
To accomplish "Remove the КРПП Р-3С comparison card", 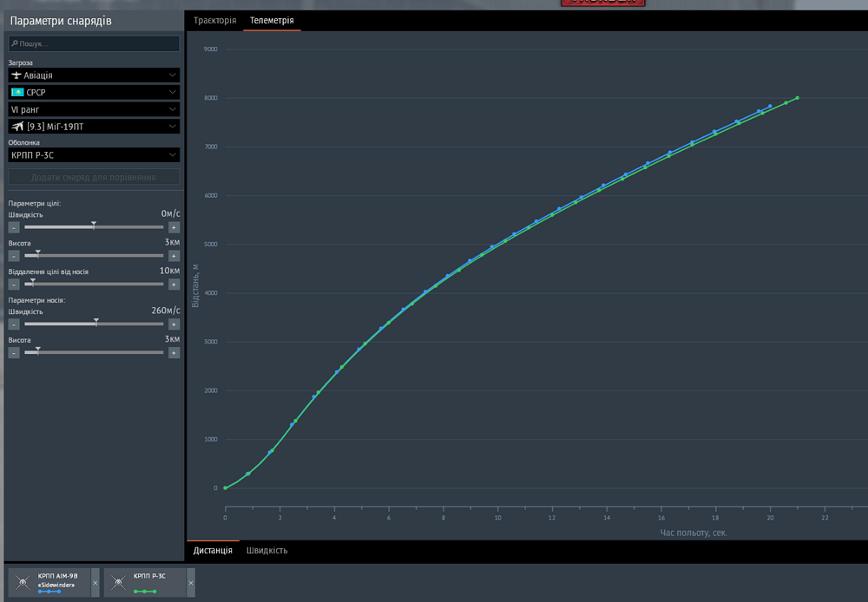I will point(191,583).
